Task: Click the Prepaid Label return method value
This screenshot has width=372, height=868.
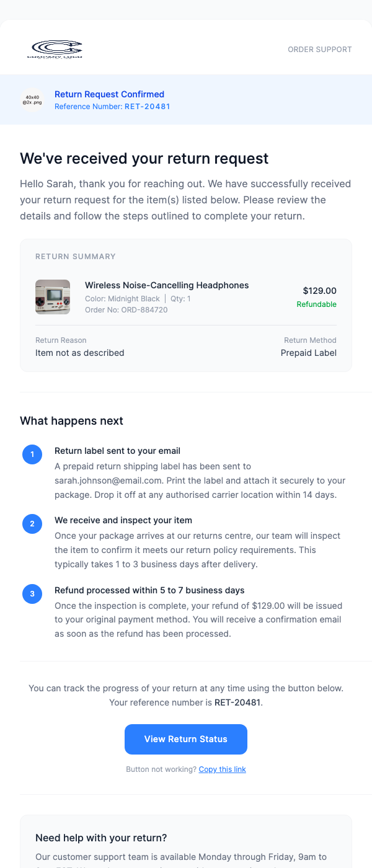Action: (x=308, y=353)
